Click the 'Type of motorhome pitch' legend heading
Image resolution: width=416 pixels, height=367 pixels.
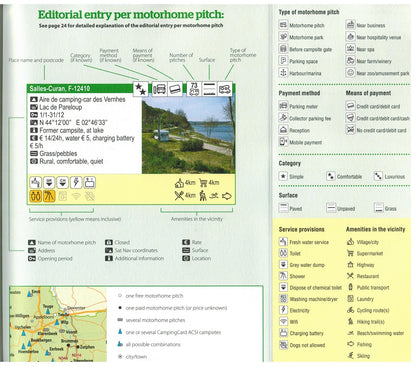[309, 12]
